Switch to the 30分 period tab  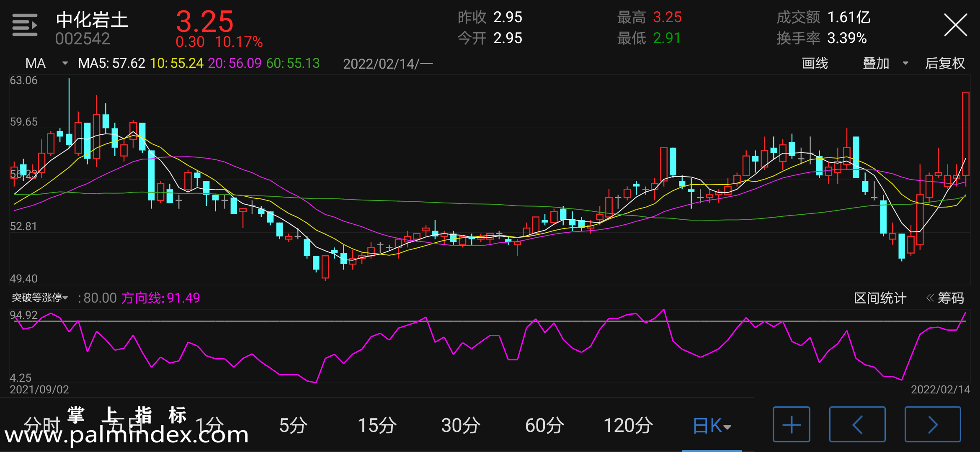(461, 426)
